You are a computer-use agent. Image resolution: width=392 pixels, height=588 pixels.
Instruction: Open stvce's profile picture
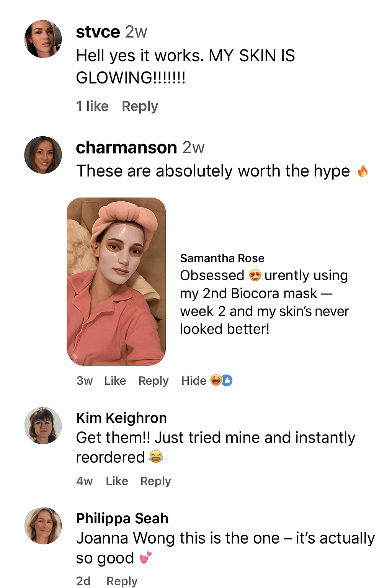pos(43,39)
